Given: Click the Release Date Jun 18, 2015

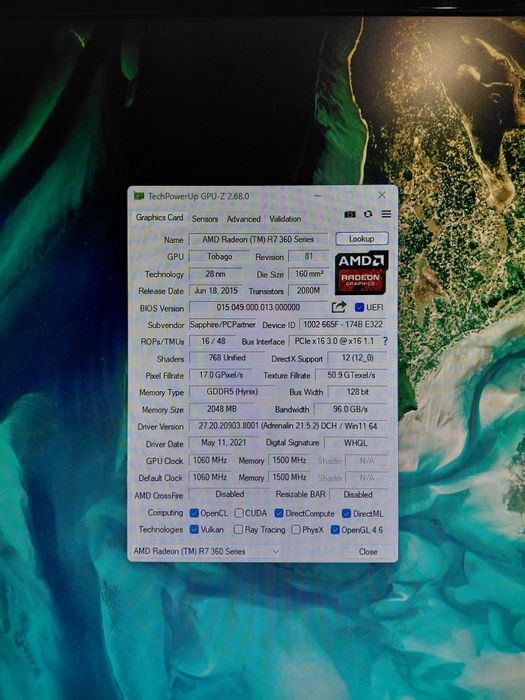Looking at the screenshot, I should pos(216,291).
